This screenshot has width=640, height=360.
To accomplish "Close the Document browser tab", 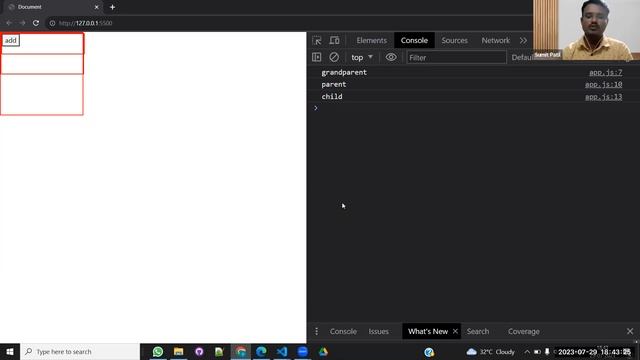I will tap(96, 7).
